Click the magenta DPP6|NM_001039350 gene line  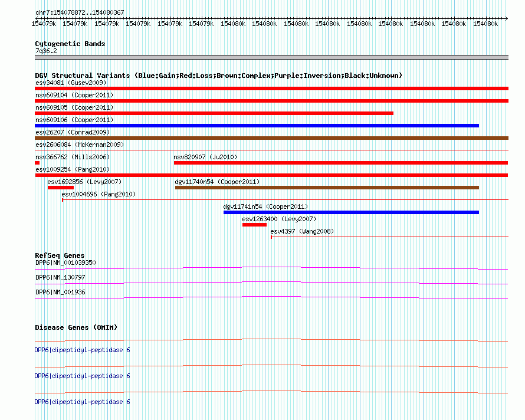[x=271, y=268]
